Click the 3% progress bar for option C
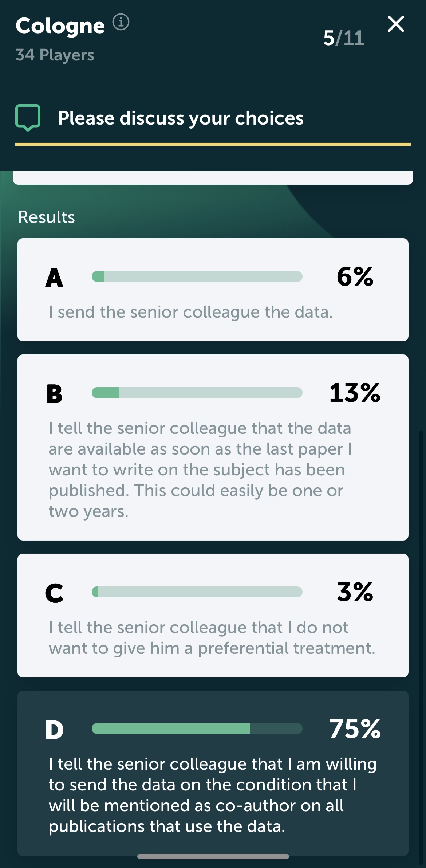The image size is (426, 868). point(197,592)
